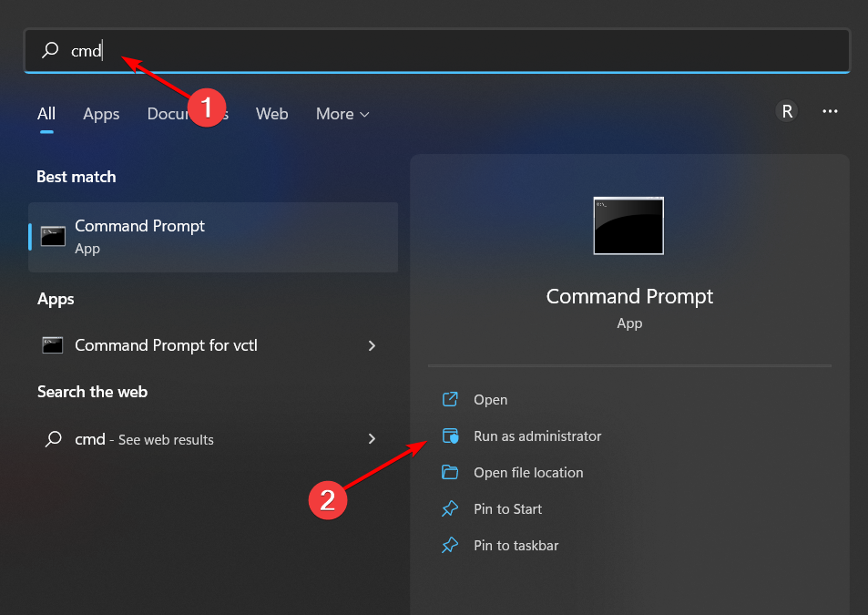Click the user account avatar labeled R

pyautogui.click(x=786, y=111)
